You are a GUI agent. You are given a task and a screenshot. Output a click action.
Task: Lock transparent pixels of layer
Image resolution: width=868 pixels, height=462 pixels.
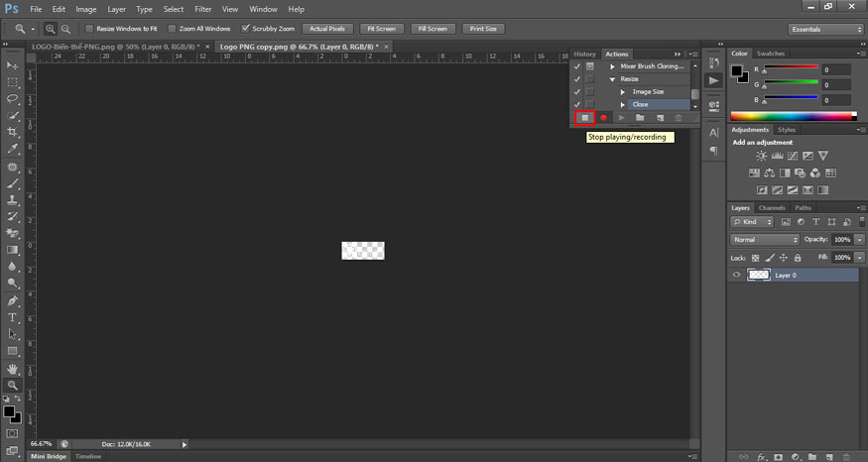[755, 258]
